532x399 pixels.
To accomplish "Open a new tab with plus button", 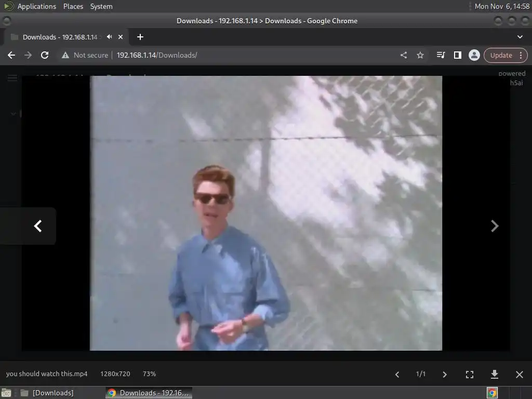I will pos(140,37).
